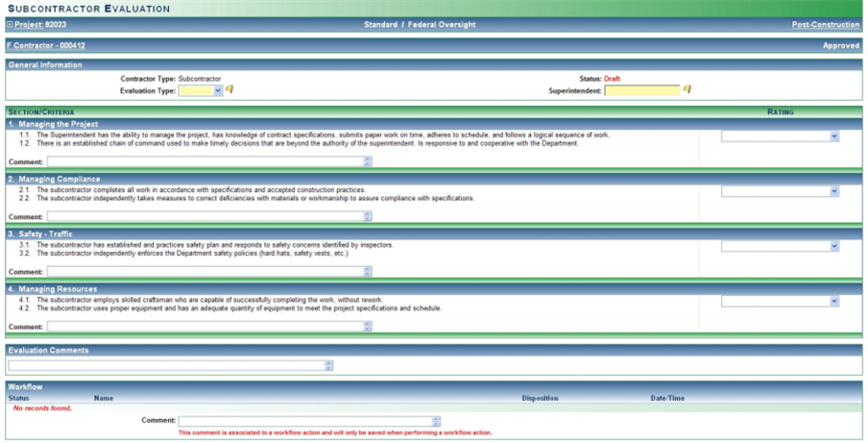Click the 'General Information' section header
Viewport: 868px width, 443px height.
coord(45,64)
